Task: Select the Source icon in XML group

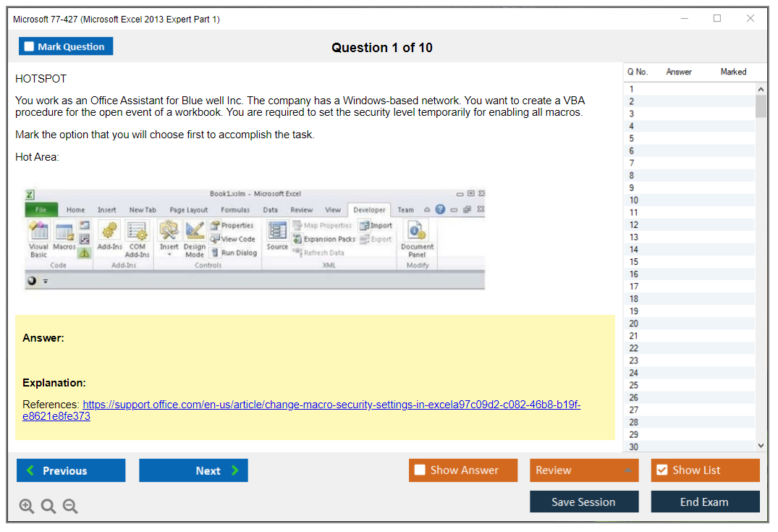Action: click(276, 230)
